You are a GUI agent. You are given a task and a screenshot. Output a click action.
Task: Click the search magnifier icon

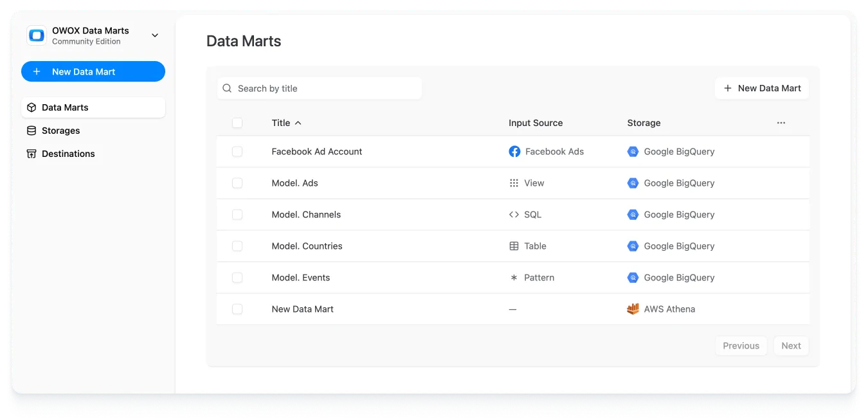pos(226,88)
